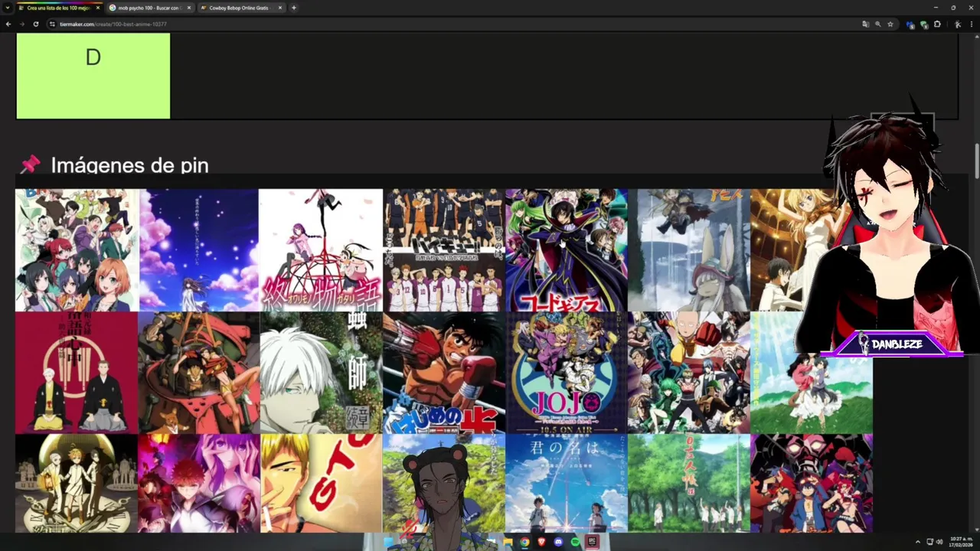Select the Owarimonogatari red jungle-gym poster

click(321, 250)
